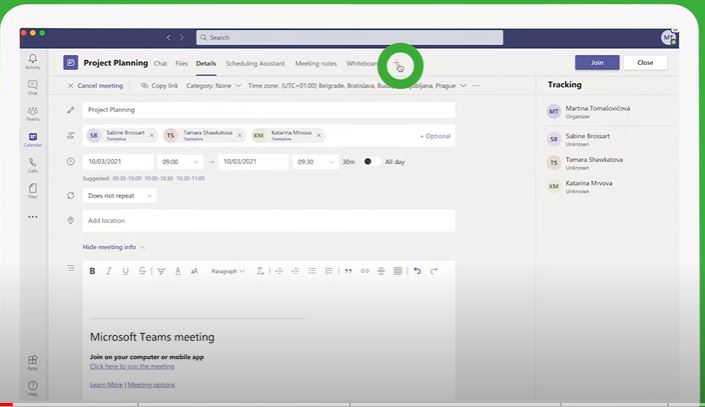Viewport: 705px width, 407px height.
Task: Click the Join button
Action: point(597,62)
